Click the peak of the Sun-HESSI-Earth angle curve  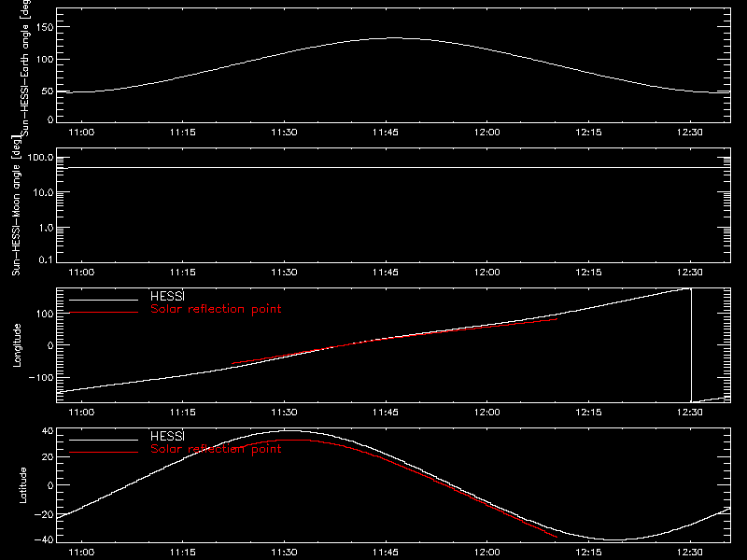tap(394, 38)
